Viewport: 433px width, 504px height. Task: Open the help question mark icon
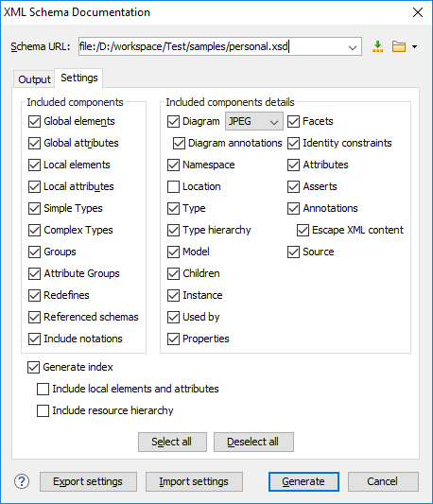pos(22,481)
